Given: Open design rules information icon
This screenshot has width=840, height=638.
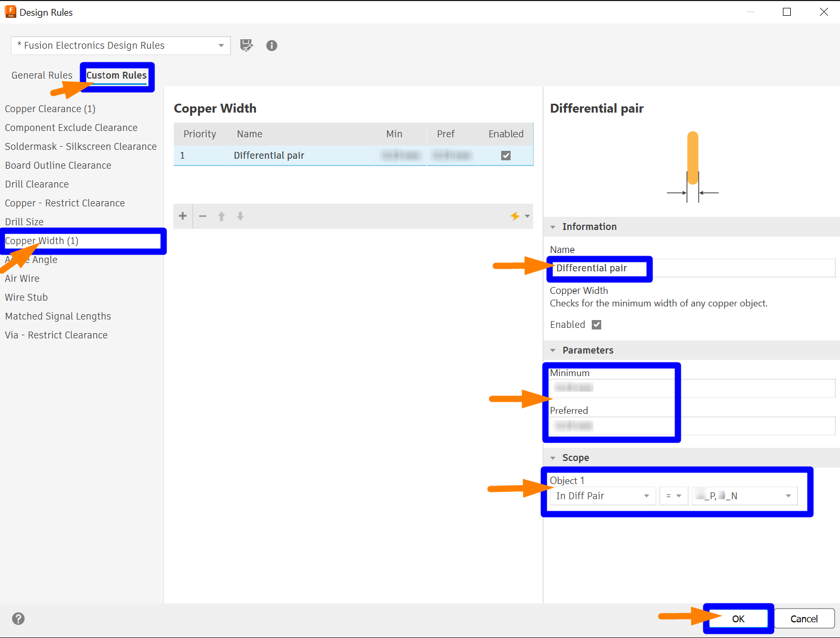Looking at the screenshot, I should [x=271, y=46].
